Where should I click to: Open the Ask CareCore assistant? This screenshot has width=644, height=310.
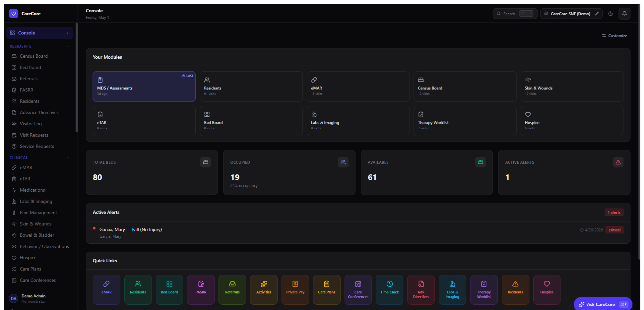click(603, 304)
